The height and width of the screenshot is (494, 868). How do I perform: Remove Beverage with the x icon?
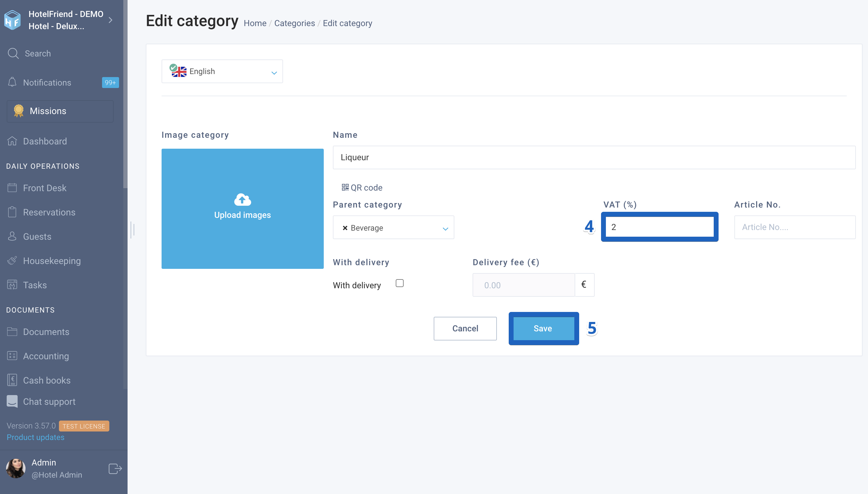click(x=345, y=228)
